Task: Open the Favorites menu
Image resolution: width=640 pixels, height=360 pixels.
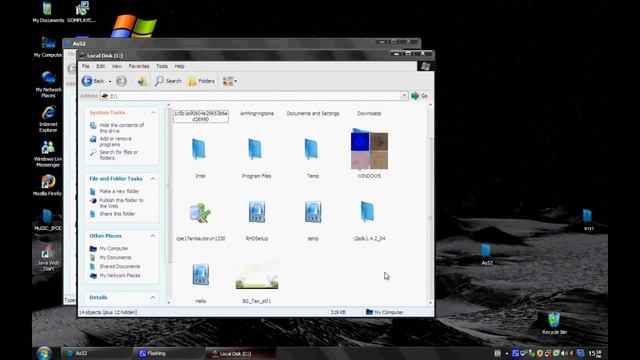Action: [x=139, y=66]
